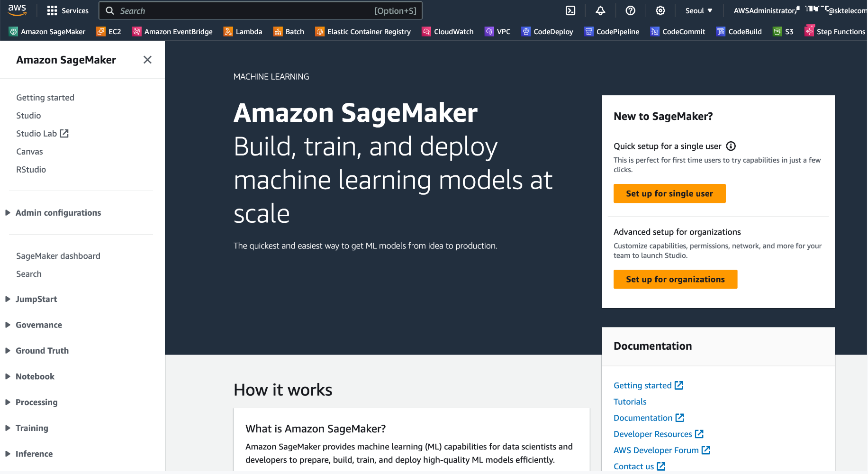Click the AWS logo home icon
The image size is (868, 474).
[17, 10]
